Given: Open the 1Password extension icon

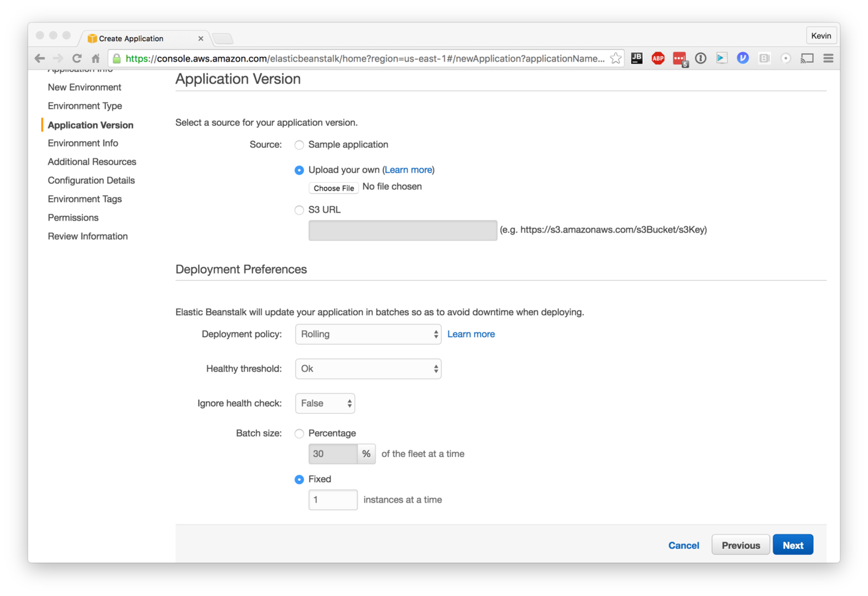Looking at the screenshot, I should coord(700,58).
